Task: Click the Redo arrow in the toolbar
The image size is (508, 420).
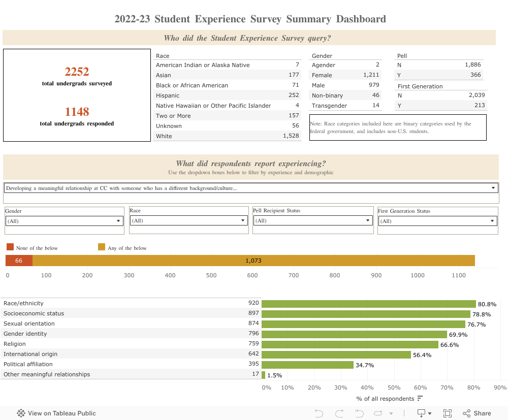Action: [339, 413]
